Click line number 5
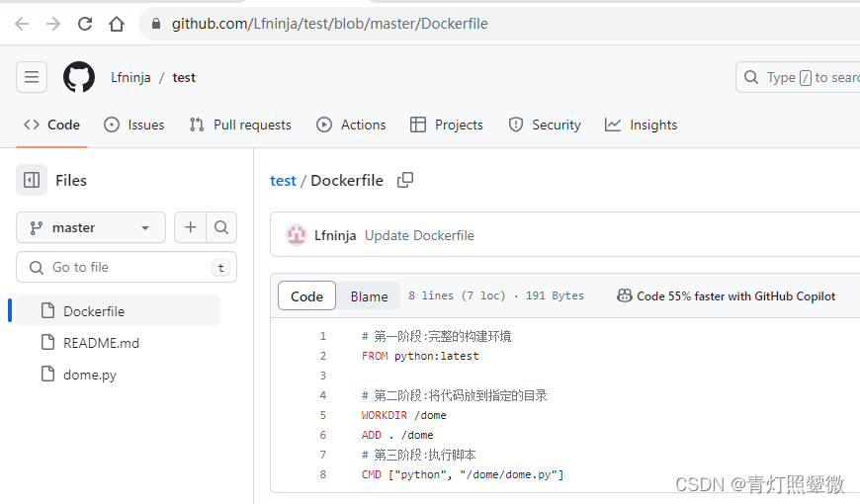Image resolution: width=860 pixels, height=504 pixels. [x=323, y=415]
